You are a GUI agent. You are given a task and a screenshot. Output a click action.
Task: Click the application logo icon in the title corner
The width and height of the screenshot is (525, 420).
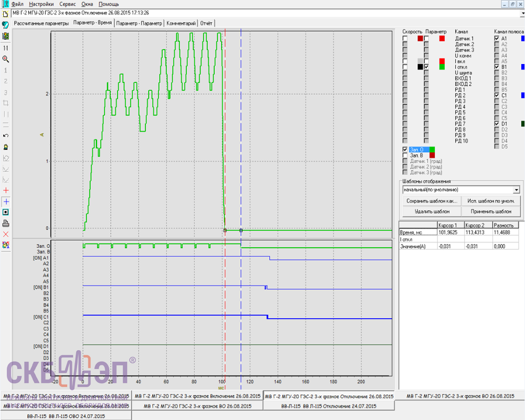[5, 4]
